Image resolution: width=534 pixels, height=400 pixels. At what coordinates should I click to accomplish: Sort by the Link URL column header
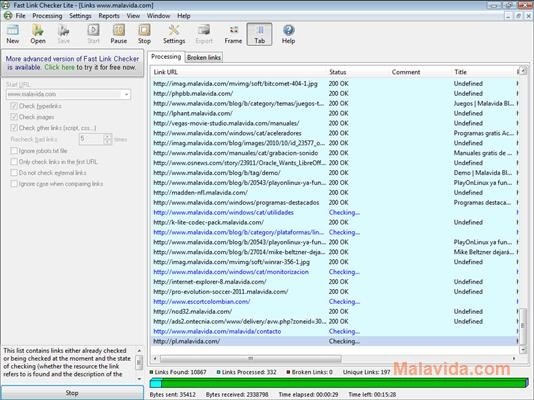[x=238, y=72]
